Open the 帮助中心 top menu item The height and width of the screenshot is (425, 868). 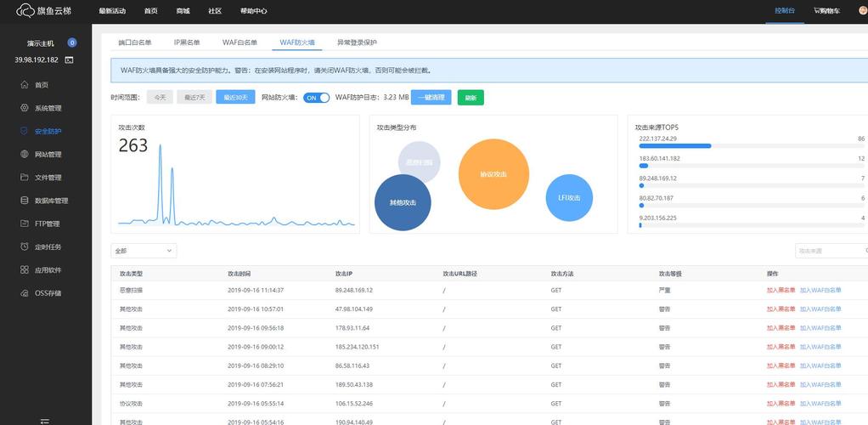click(x=253, y=11)
